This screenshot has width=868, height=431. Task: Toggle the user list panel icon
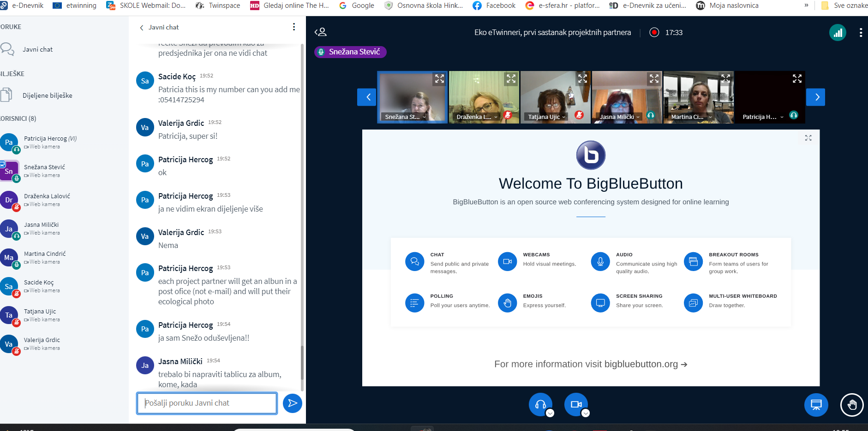[x=321, y=32]
